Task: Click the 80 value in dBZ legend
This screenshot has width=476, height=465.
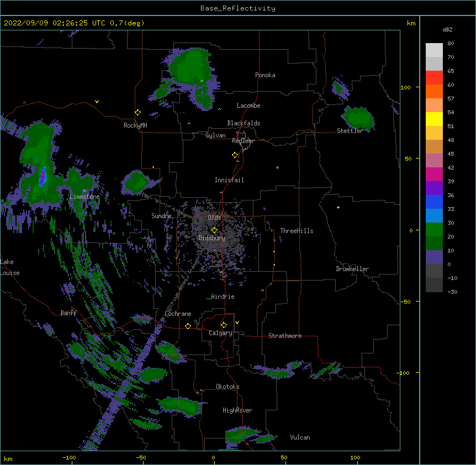Action: (451, 44)
